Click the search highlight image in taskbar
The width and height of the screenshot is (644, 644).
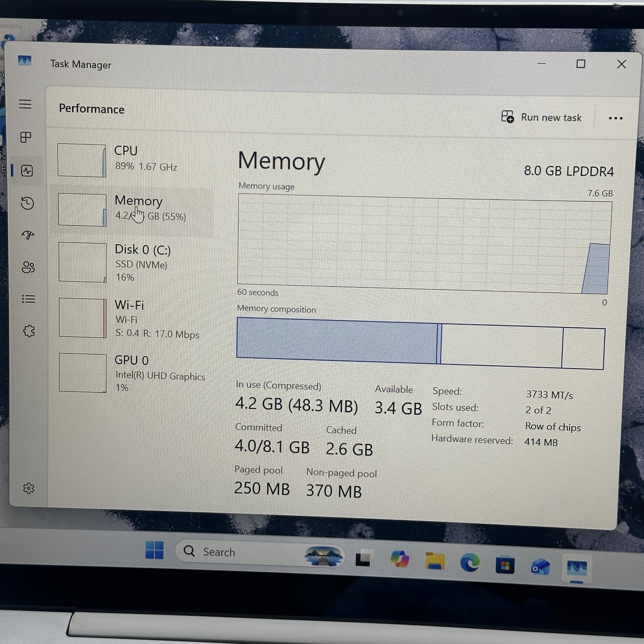tap(324, 556)
